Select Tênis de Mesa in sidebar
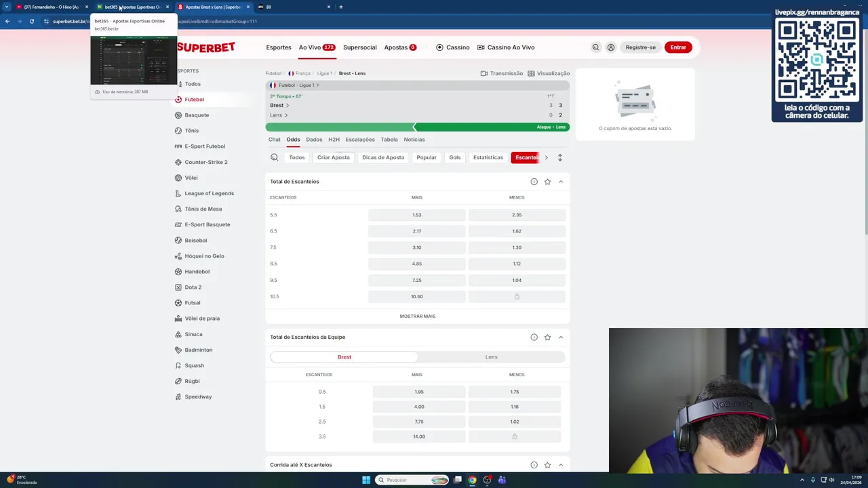This screenshot has width=868, height=488. coord(198,209)
